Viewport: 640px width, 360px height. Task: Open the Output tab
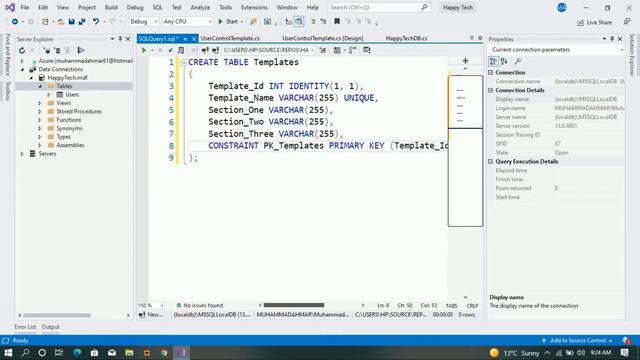coord(51,327)
